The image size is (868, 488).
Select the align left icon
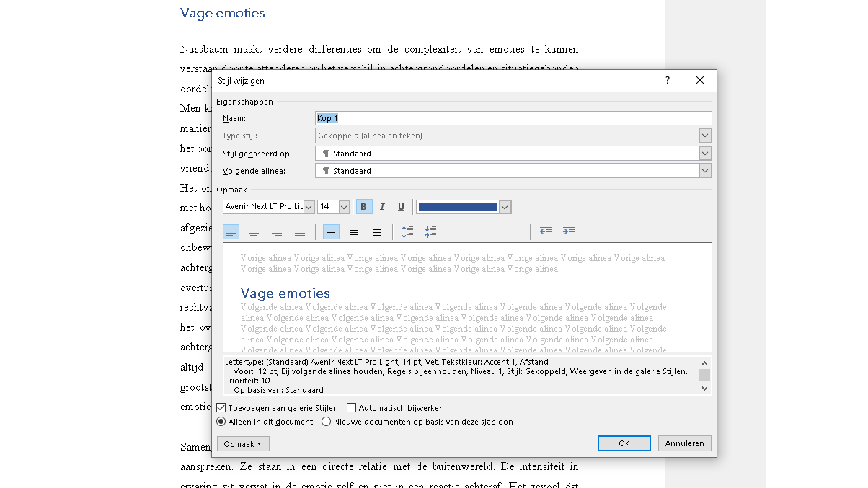(231, 232)
